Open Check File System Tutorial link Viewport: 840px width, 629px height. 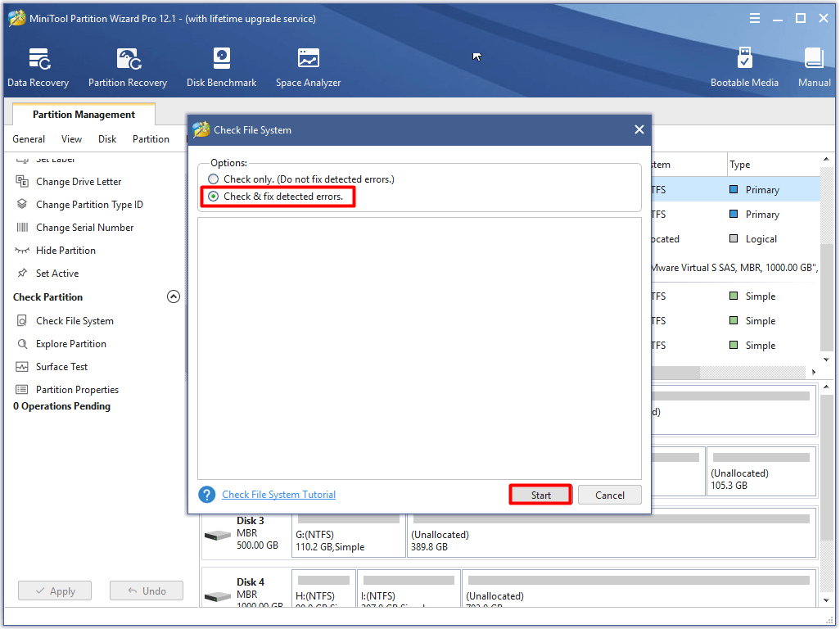click(x=278, y=495)
